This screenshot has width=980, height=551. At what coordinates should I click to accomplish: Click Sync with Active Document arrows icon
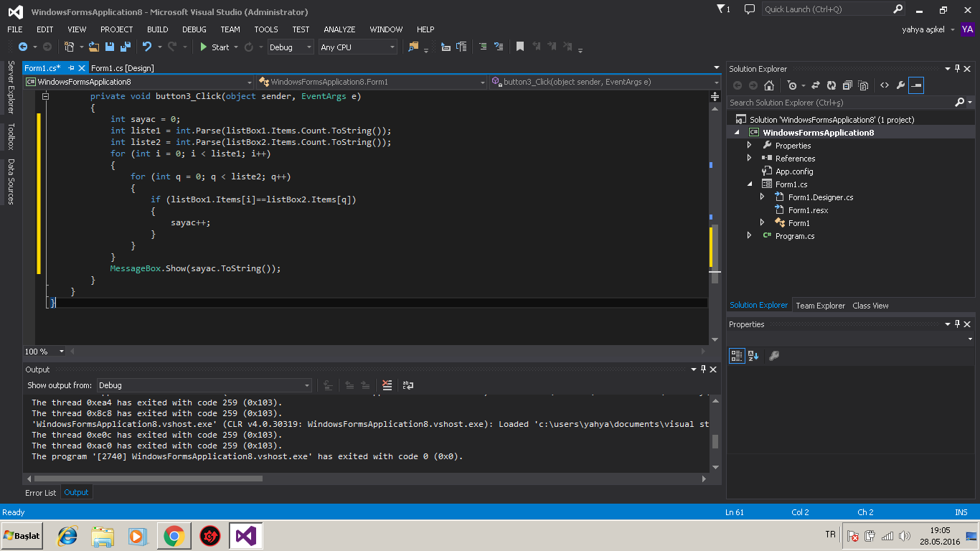tap(816, 85)
